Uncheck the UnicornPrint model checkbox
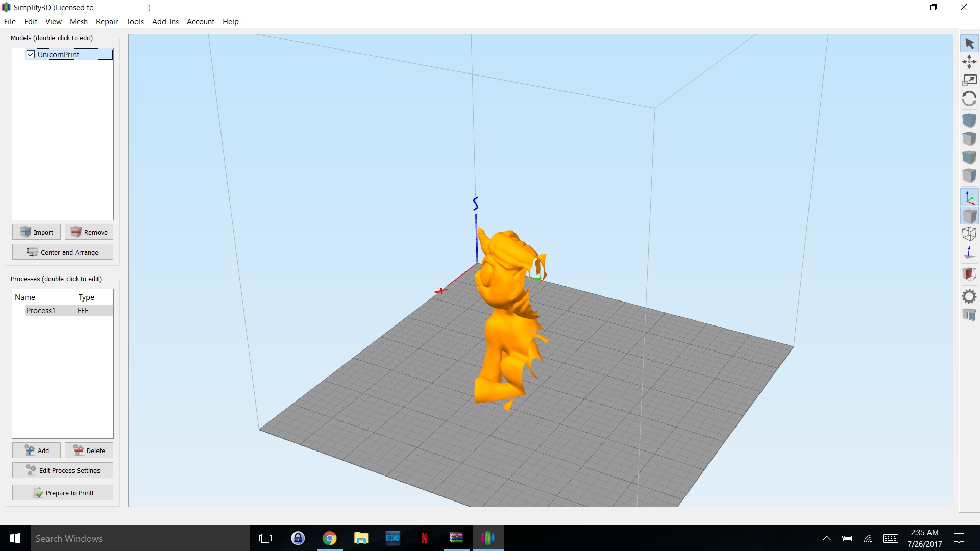Screen dimensions: 980x551 tap(31, 54)
